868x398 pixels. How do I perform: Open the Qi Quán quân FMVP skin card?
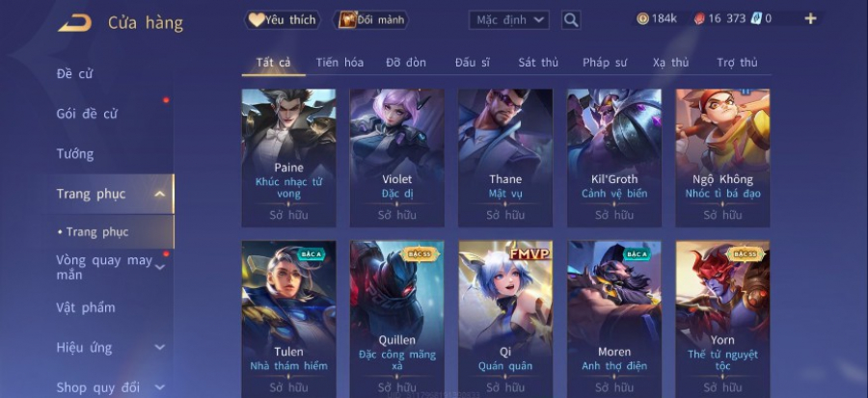pyautogui.click(x=505, y=318)
